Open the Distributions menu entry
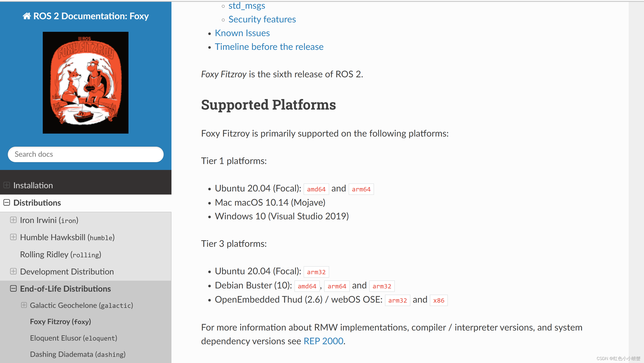This screenshot has height=363, width=644. point(37,203)
